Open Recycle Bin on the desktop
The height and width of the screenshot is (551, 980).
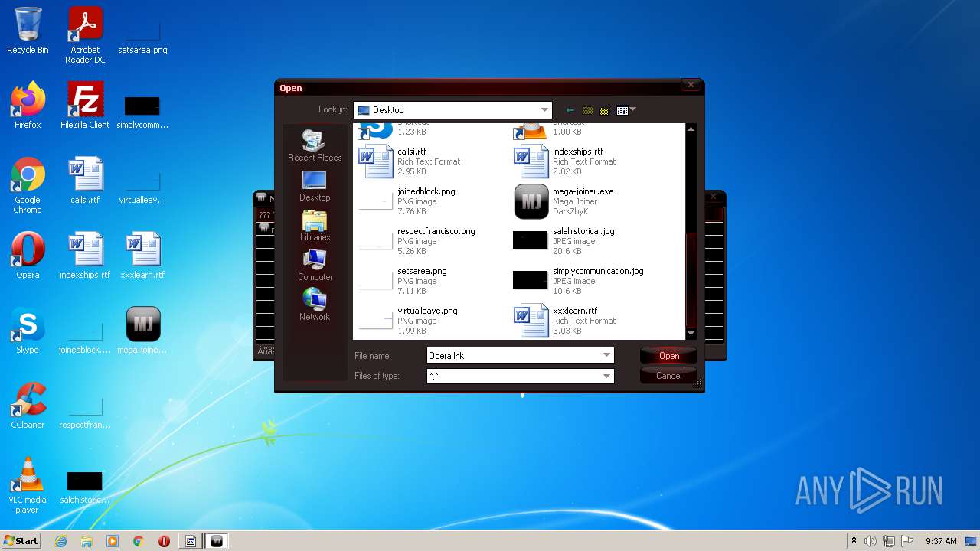(28, 31)
